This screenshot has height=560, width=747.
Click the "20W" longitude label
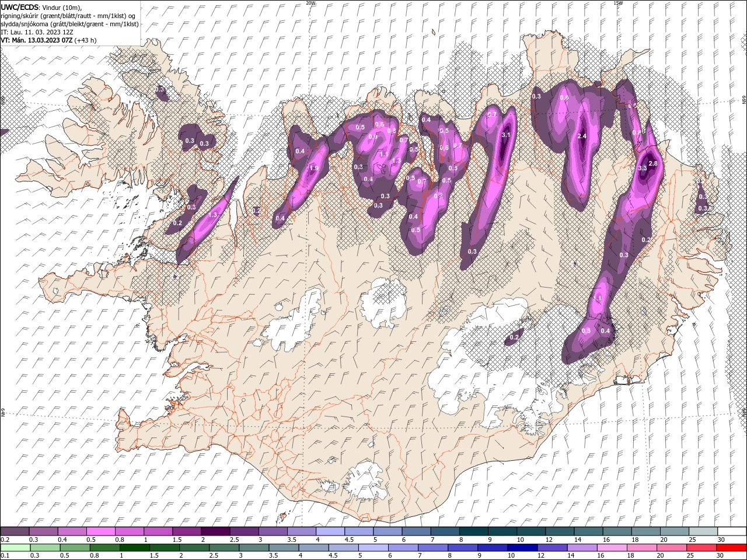pos(310,3)
